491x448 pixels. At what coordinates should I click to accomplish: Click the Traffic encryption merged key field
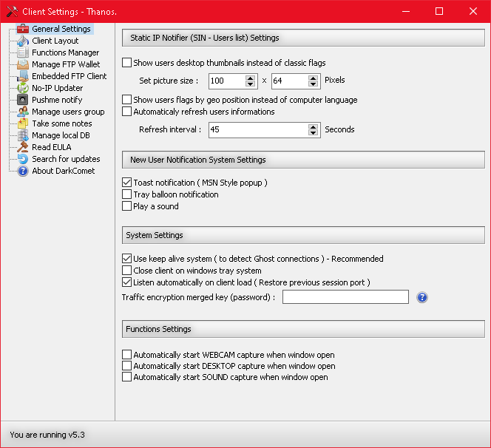[x=345, y=297]
